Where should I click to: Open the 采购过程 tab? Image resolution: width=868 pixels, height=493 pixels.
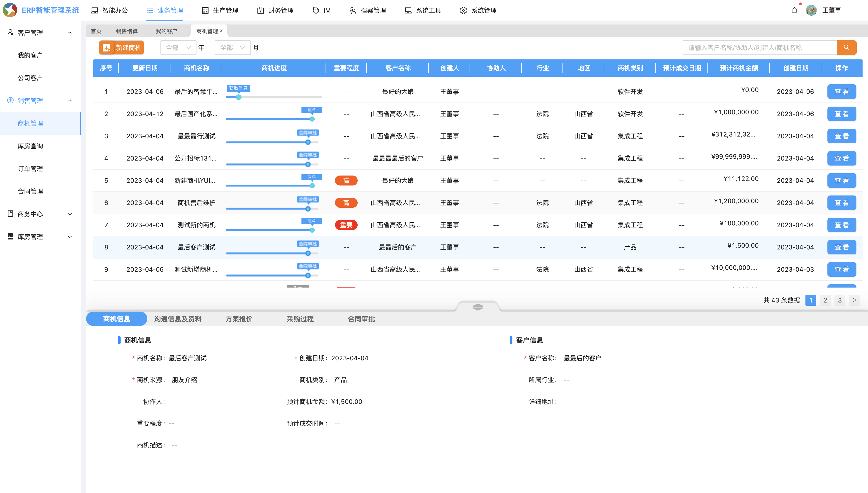click(301, 319)
